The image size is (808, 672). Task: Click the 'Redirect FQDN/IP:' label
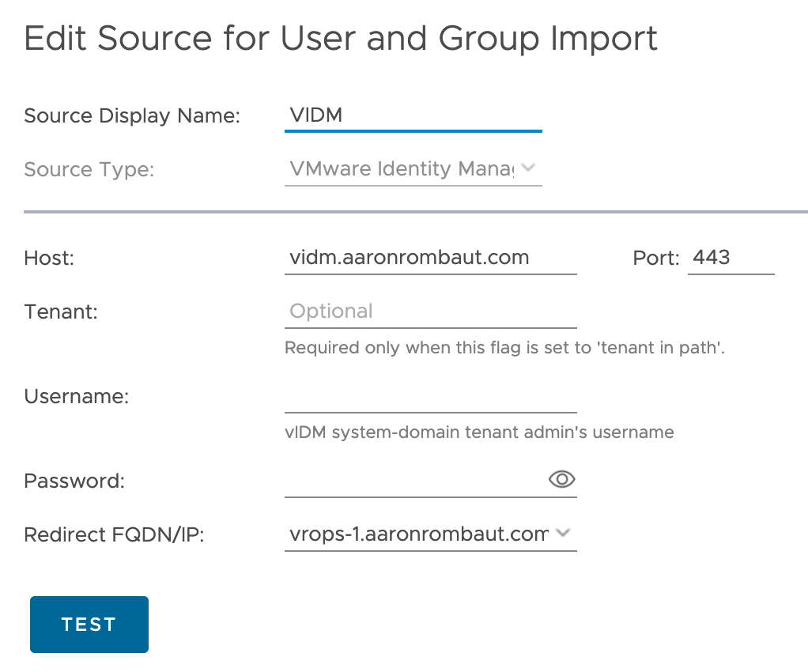[x=115, y=534]
